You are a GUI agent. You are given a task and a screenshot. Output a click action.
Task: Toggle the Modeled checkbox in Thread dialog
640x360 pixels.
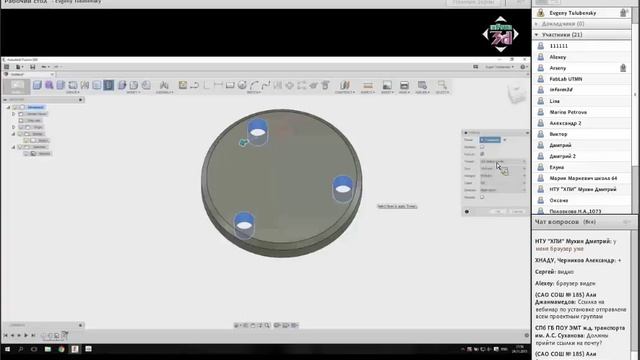click(482, 147)
